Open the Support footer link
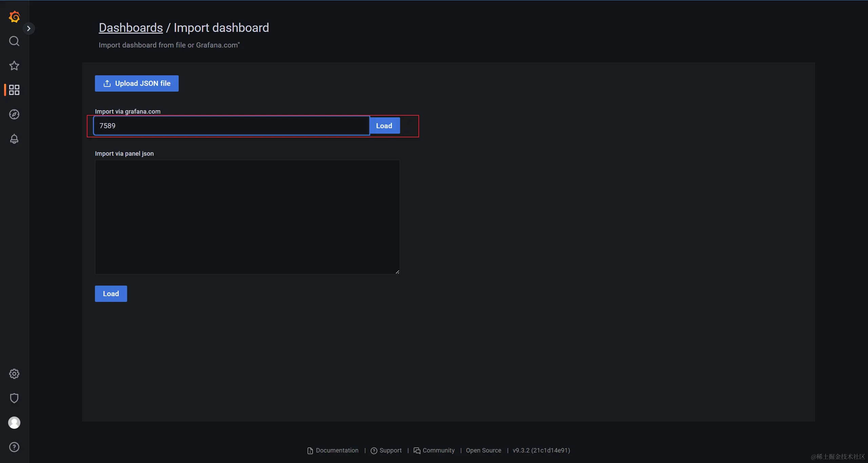Image resolution: width=868 pixels, height=463 pixels. pyautogui.click(x=390, y=450)
